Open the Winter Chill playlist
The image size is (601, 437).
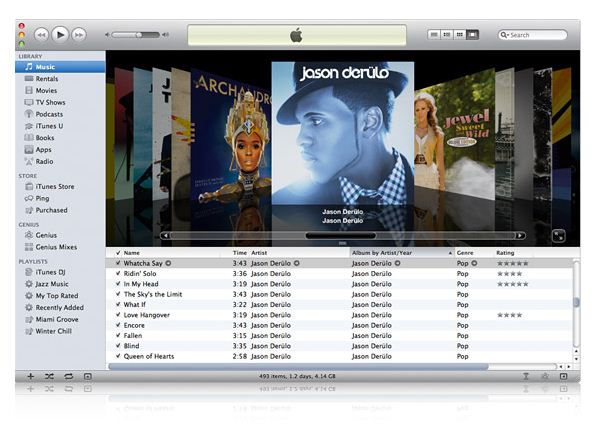(60, 331)
